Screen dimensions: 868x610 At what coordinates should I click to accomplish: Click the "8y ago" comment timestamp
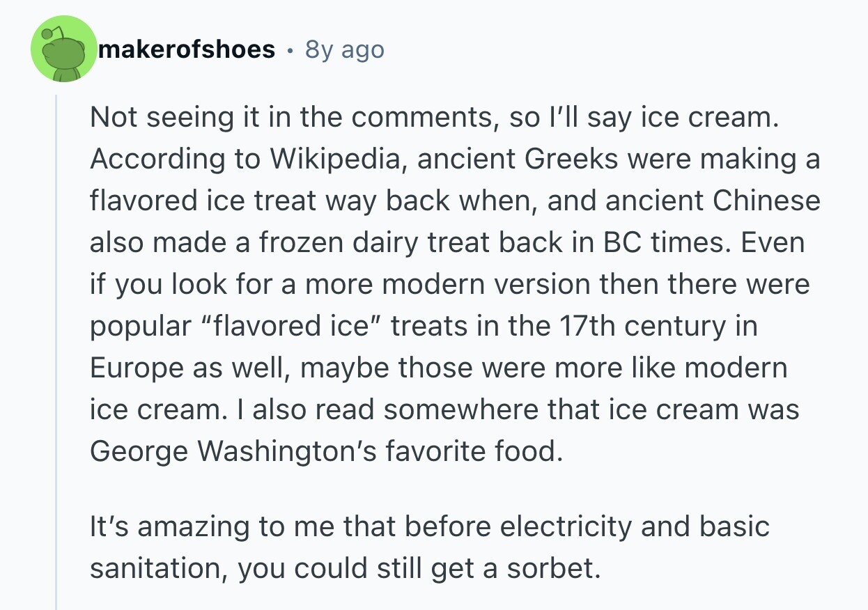[345, 49]
